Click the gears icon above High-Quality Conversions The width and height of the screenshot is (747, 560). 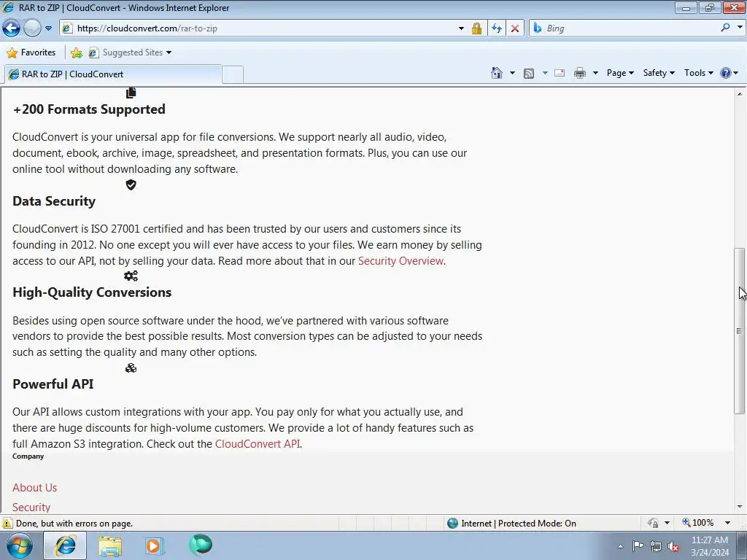pyautogui.click(x=131, y=276)
